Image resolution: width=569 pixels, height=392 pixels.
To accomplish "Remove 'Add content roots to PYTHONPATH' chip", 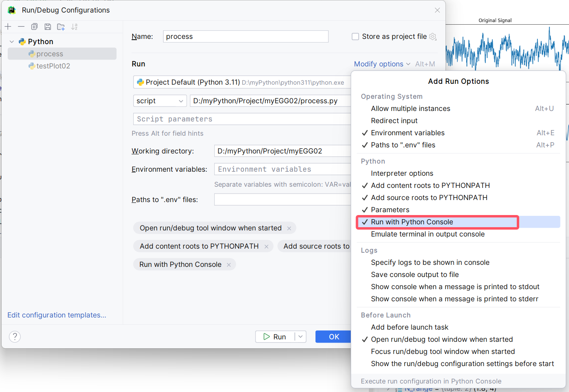I will click(x=266, y=247).
